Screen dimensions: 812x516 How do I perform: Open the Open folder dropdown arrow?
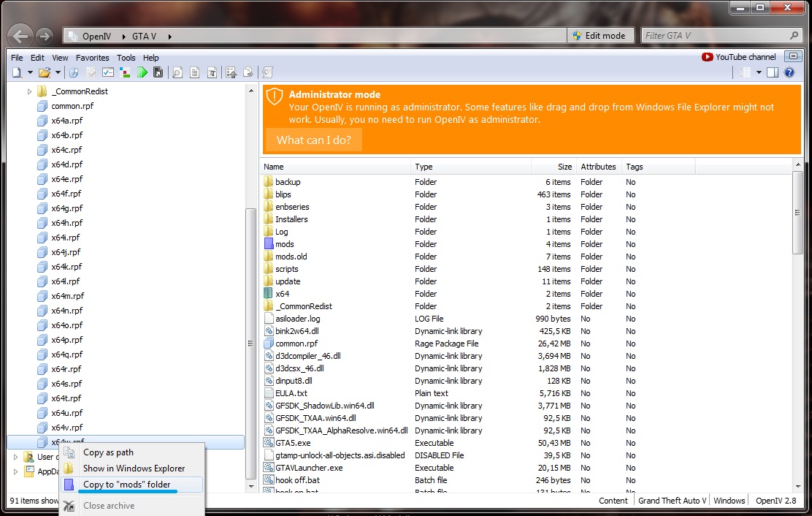click(58, 72)
